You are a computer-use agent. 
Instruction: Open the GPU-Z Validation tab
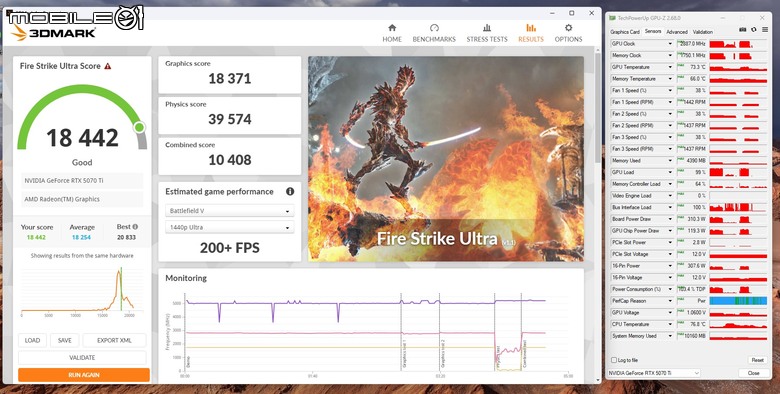pos(702,32)
